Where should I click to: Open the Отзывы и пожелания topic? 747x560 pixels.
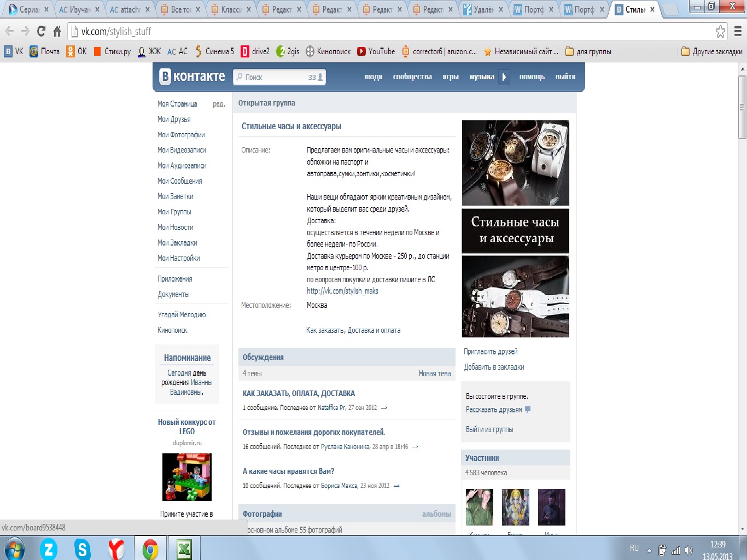(x=314, y=432)
